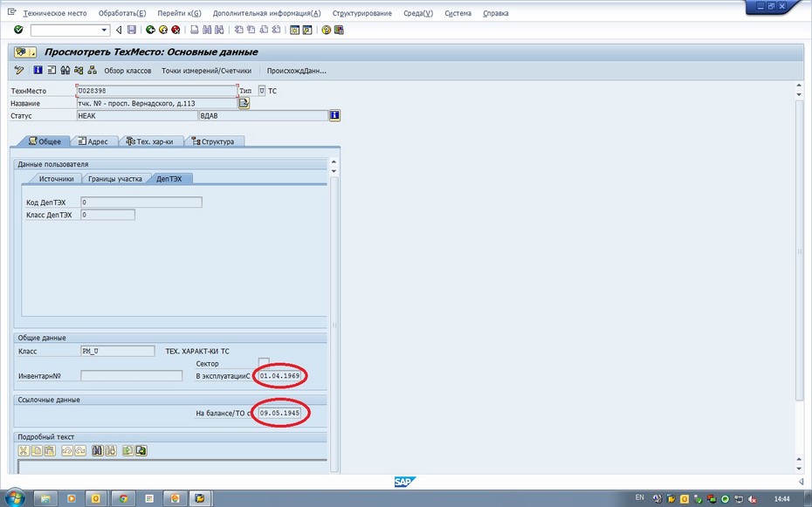
Task: Expand the transaction command field dropdown
Action: click(105, 30)
